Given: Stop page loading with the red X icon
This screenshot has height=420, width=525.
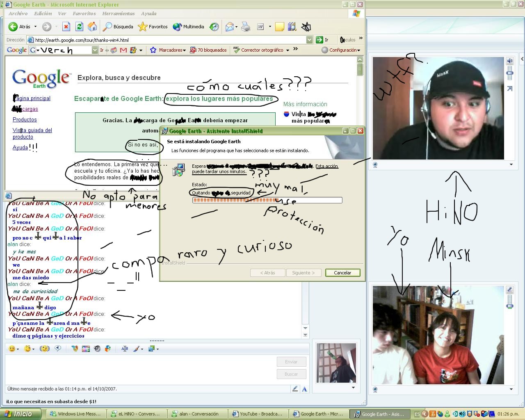Looking at the screenshot, I should pyautogui.click(x=66, y=27).
